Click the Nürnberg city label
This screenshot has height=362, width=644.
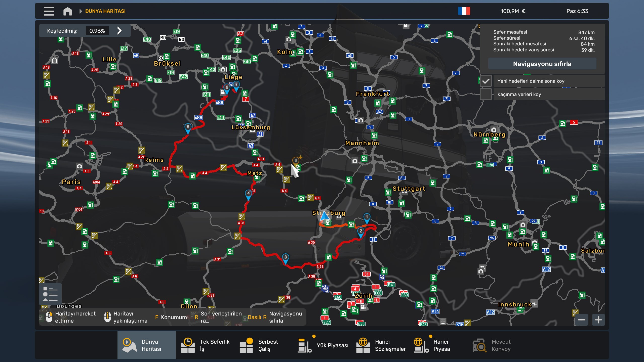489,134
